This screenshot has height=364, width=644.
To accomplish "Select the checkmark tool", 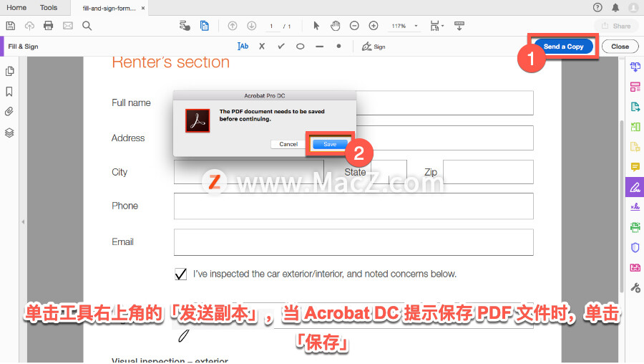I will (281, 47).
